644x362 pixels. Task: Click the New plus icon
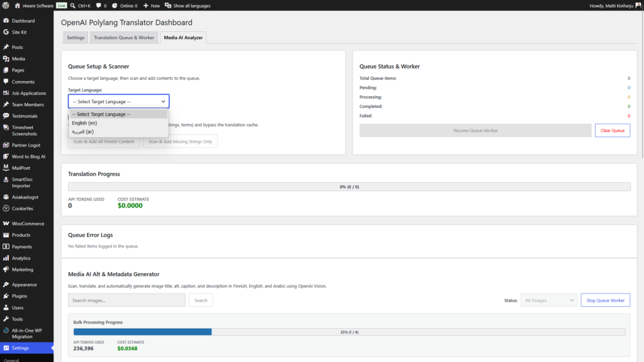click(x=146, y=5)
